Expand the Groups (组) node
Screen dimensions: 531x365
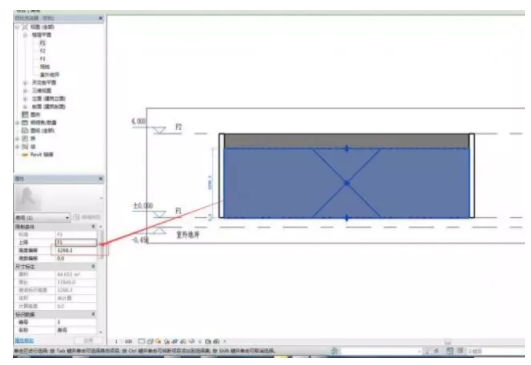17,147
